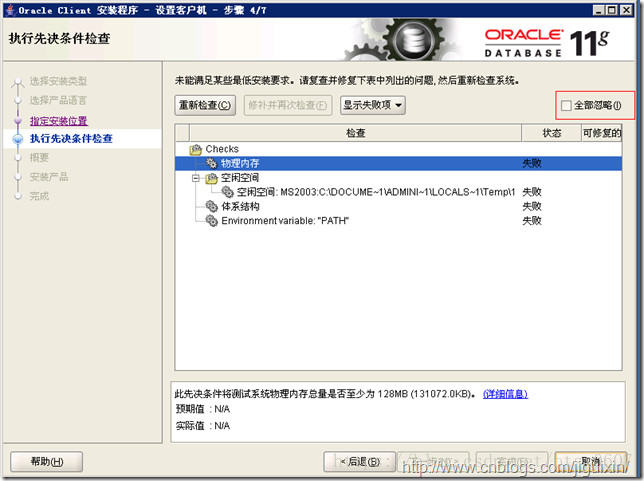Select the 体系结构 row
The width and height of the screenshot is (644, 481).
tap(398, 206)
